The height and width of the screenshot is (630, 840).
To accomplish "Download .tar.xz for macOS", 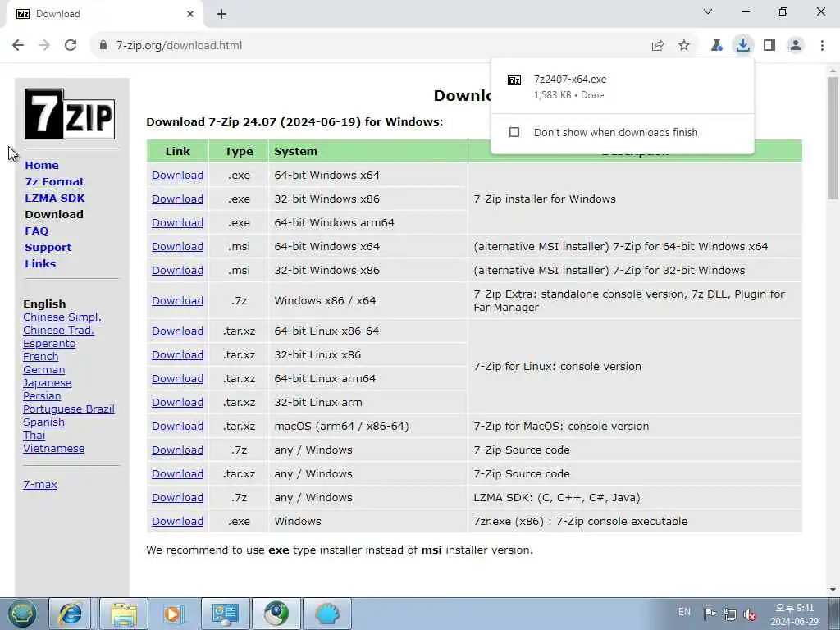I will (177, 426).
